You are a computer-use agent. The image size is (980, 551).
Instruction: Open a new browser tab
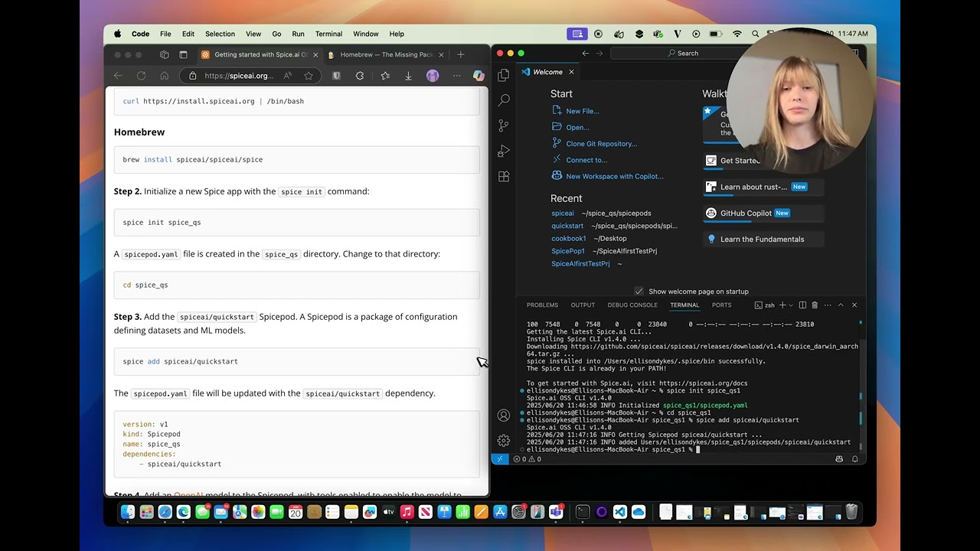click(460, 55)
